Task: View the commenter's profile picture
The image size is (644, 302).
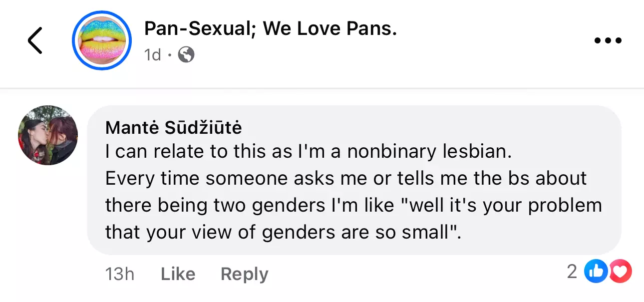Action: (48, 135)
